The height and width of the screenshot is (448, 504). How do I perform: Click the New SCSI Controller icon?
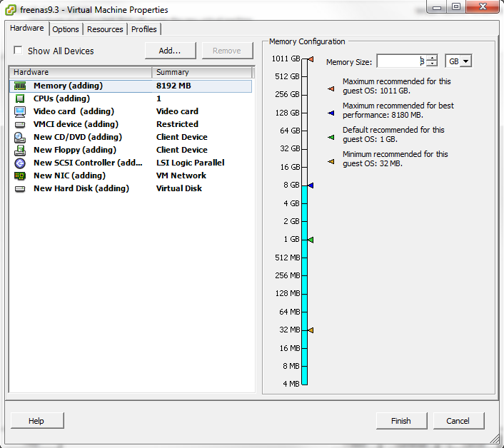(x=20, y=163)
